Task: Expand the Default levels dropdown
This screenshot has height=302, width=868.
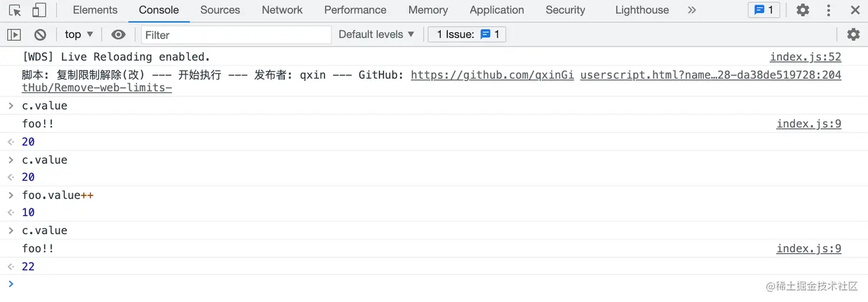Action: 376,34
